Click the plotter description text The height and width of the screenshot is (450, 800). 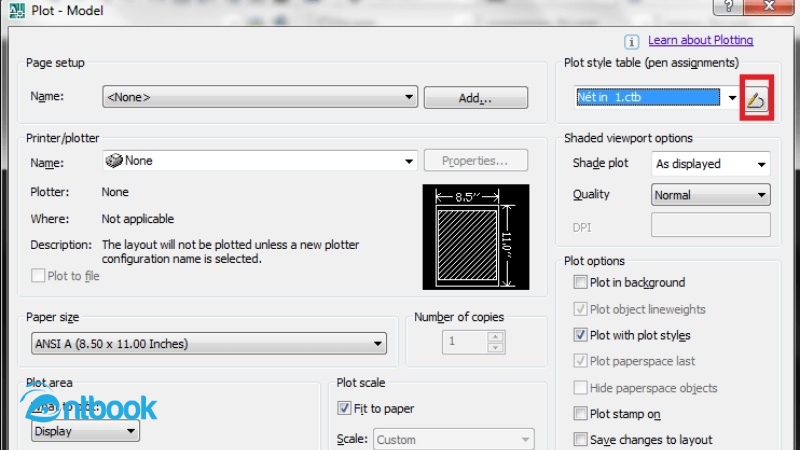230,252
